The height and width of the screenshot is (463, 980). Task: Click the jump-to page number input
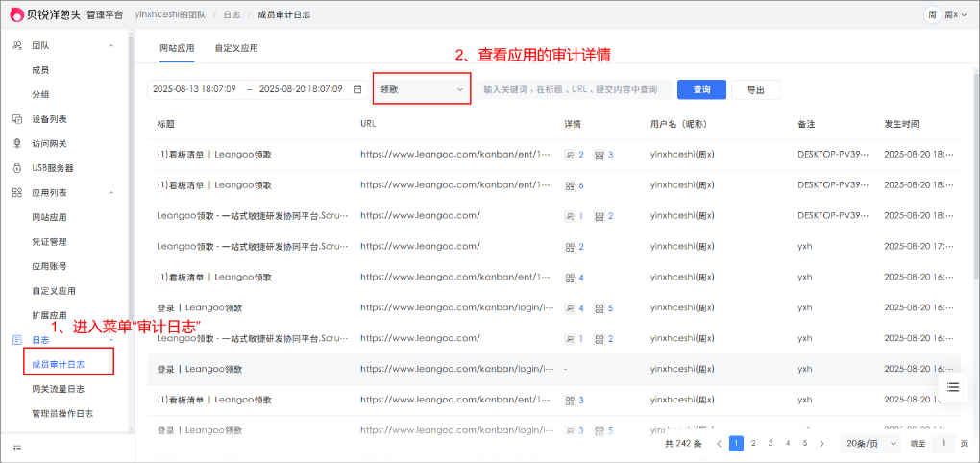pyautogui.click(x=943, y=443)
